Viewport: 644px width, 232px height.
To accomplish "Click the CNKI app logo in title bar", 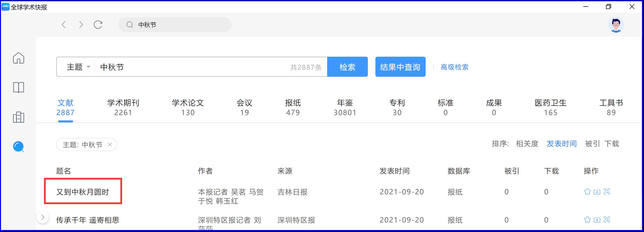I will pyautogui.click(x=5, y=7).
